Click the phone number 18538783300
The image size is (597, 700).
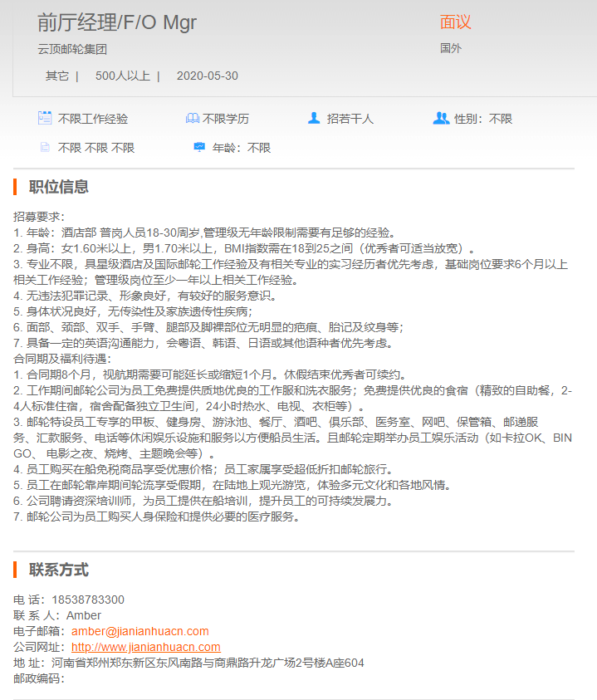coord(88,600)
